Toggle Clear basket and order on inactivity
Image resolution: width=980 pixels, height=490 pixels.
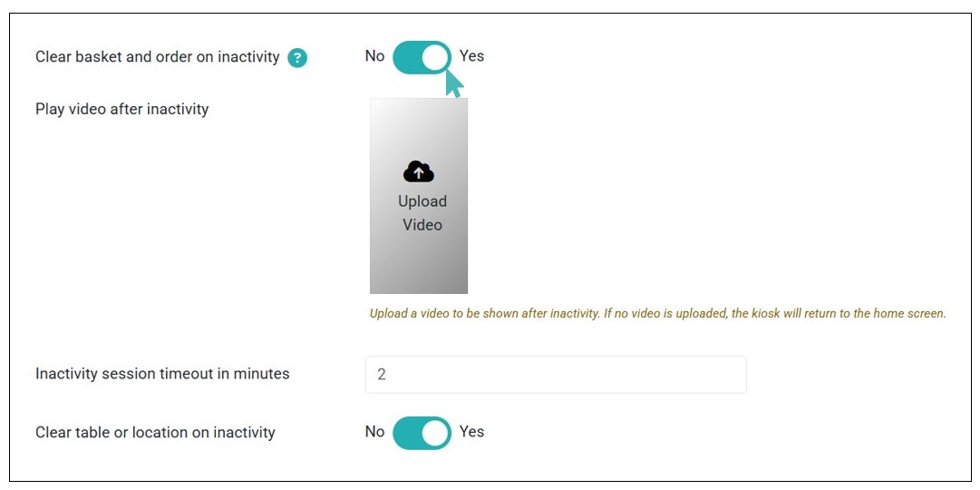(x=422, y=57)
